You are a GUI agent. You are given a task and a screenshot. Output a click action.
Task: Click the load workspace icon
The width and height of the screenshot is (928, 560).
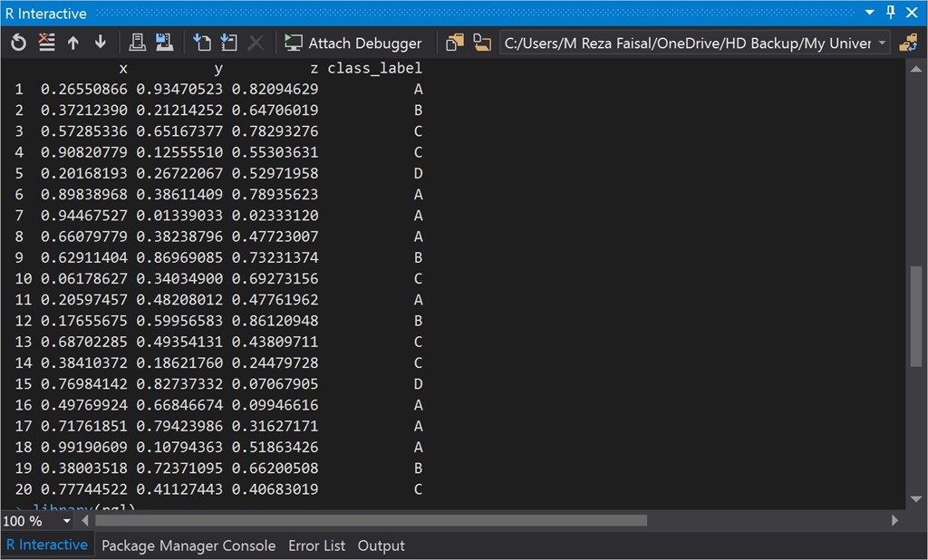click(x=137, y=43)
